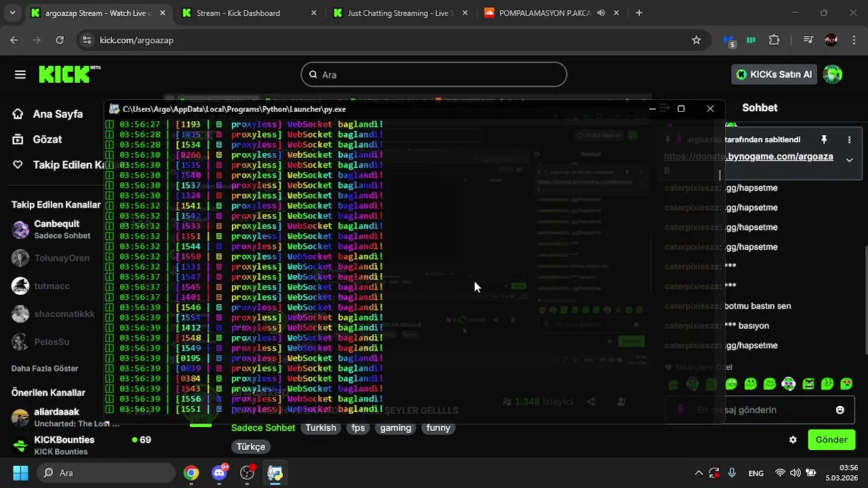Viewport: 868px width, 488px height.
Task: Open a new browser tab
Action: tap(639, 13)
